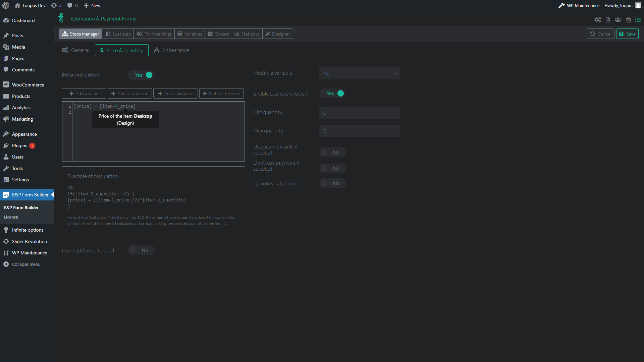Click the Cancel button
Image resolution: width=644 pixels, height=362 pixels.
pos(600,34)
